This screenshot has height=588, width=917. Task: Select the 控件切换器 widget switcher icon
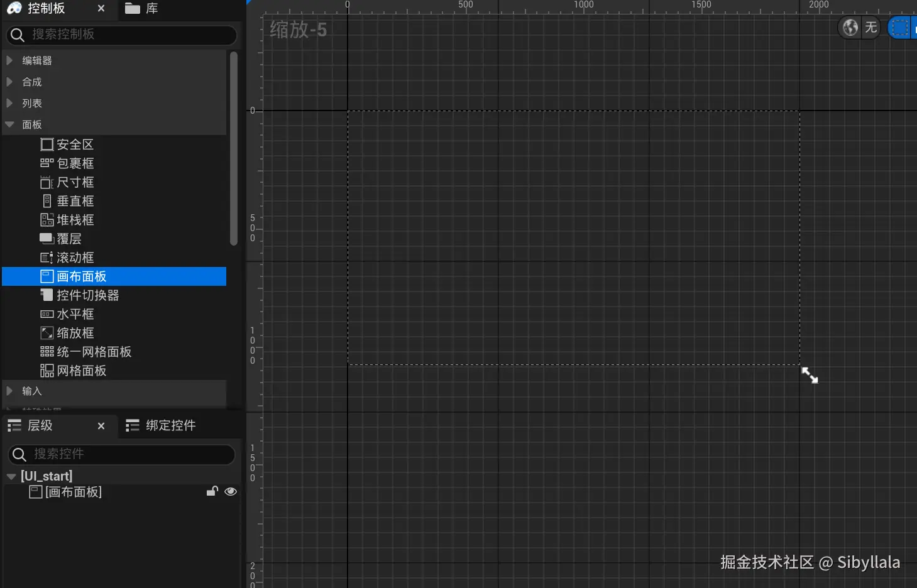pos(47,295)
